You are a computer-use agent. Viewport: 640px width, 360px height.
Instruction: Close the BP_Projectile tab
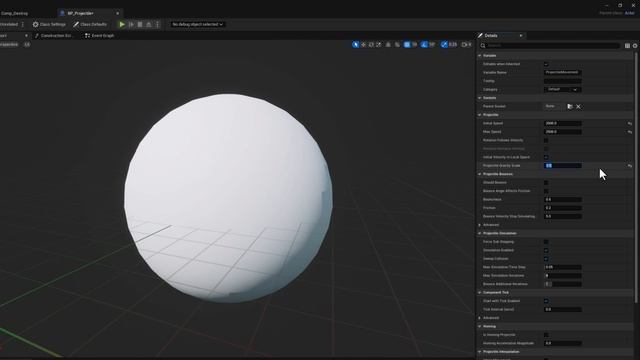[x=118, y=13]
